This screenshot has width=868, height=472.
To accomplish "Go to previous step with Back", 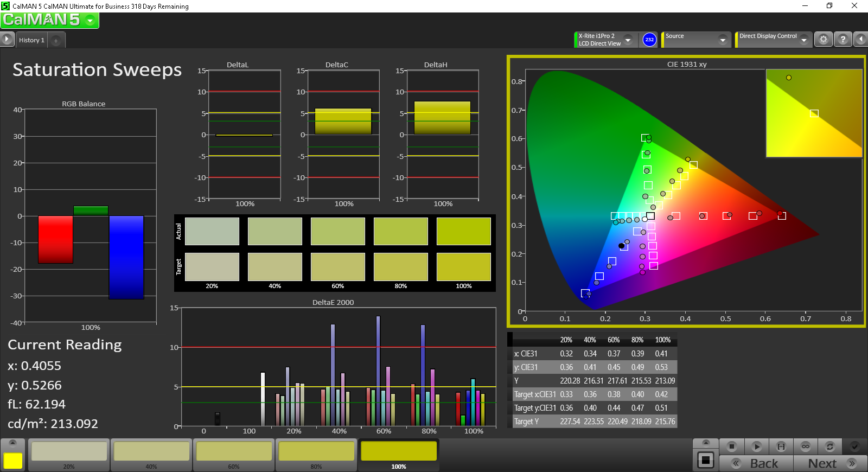I will click(x=756, y=463).
